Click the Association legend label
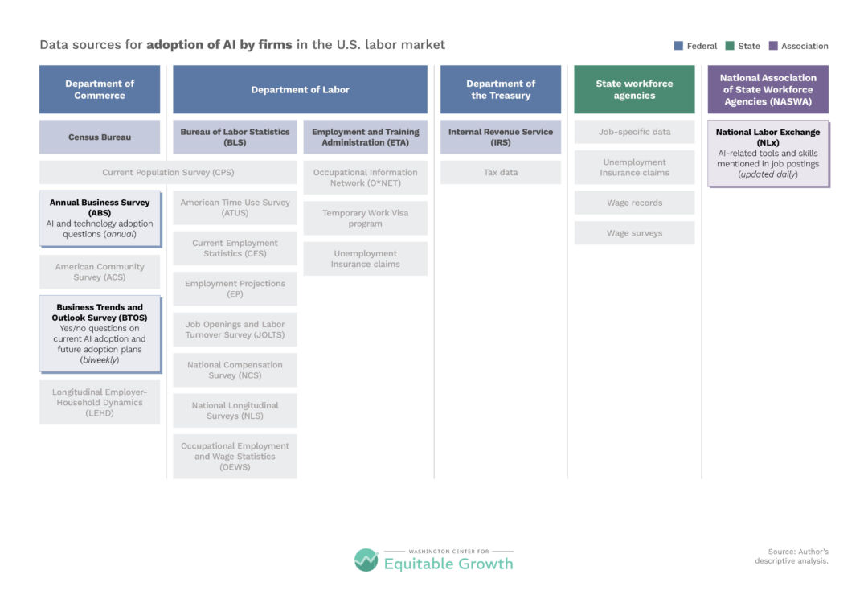 (x=805, y=46)
